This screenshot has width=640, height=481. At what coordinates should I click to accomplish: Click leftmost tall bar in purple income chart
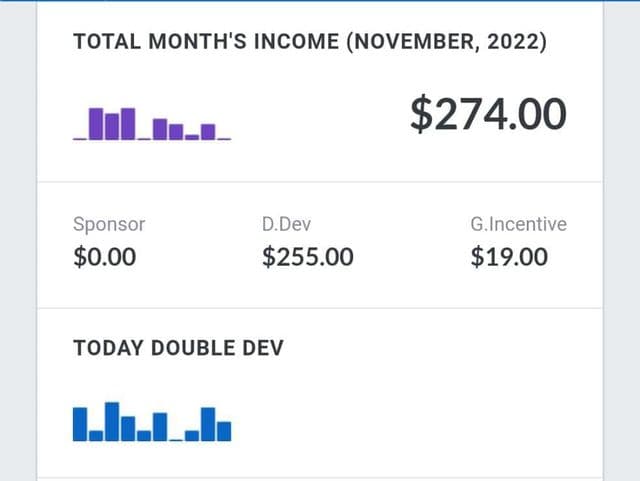[x=96, y=122]
